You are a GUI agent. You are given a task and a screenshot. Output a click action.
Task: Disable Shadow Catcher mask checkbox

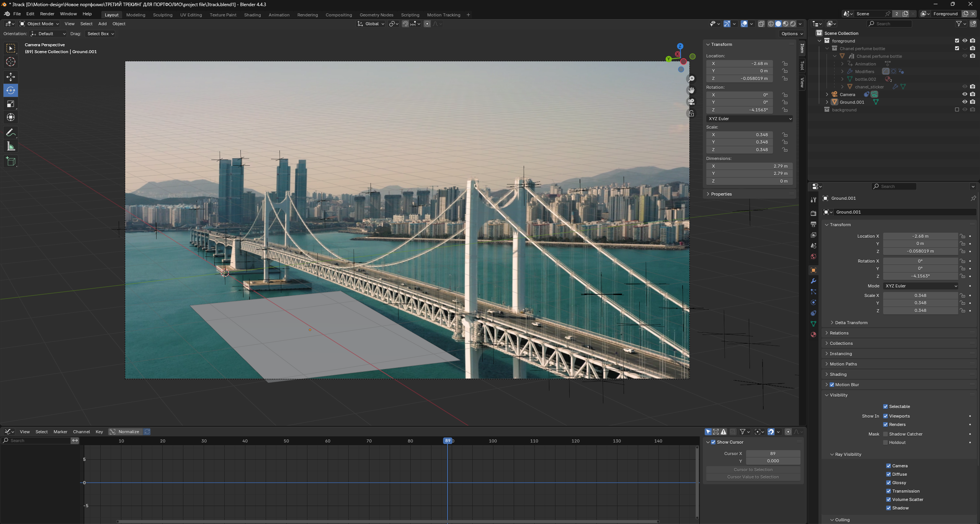click(885, 434)
